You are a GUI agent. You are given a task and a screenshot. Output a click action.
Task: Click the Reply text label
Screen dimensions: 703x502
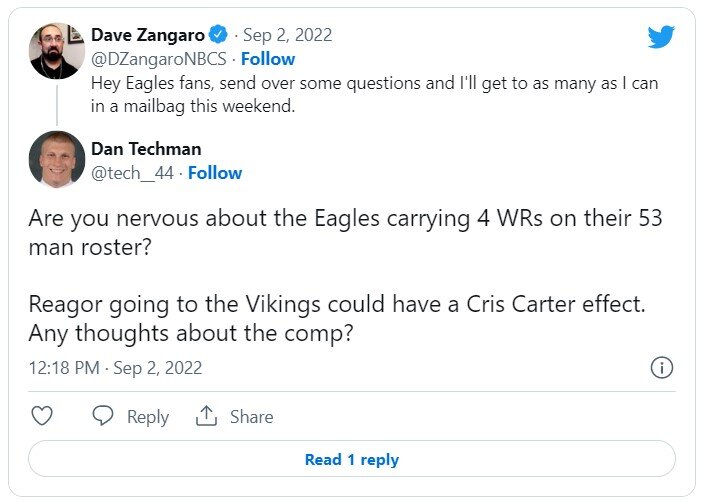click(x=147, y=417)
